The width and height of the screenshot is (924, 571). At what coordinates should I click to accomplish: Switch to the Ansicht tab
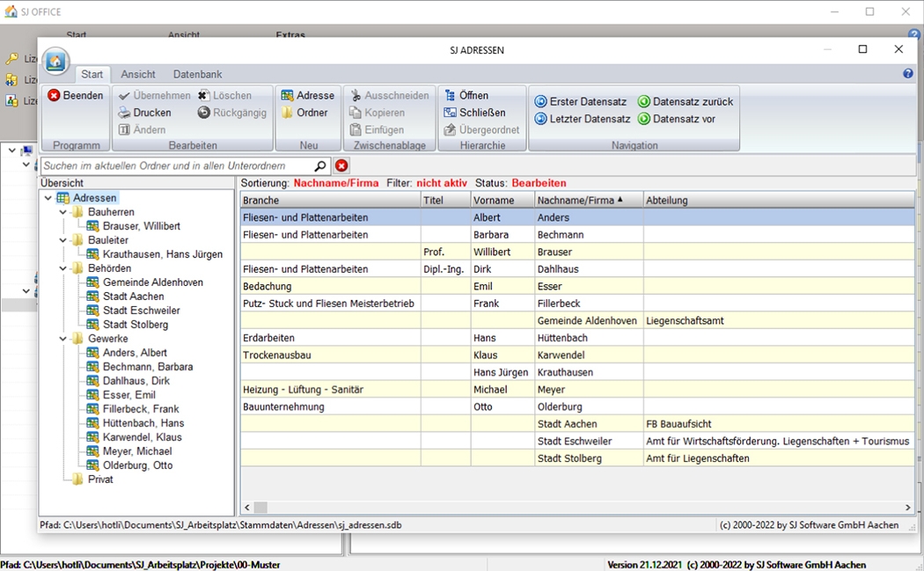[x=138, y=75]
